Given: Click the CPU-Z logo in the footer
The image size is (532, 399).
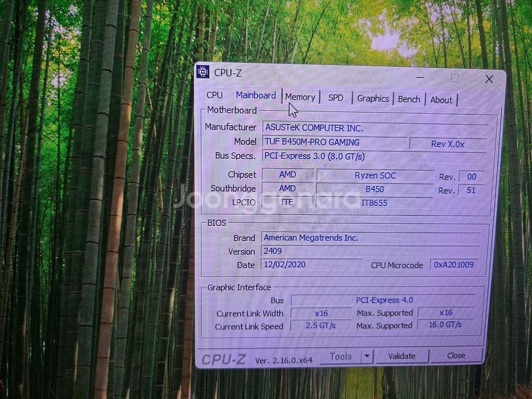Looking at the screenshot, I should pos(223,359).
